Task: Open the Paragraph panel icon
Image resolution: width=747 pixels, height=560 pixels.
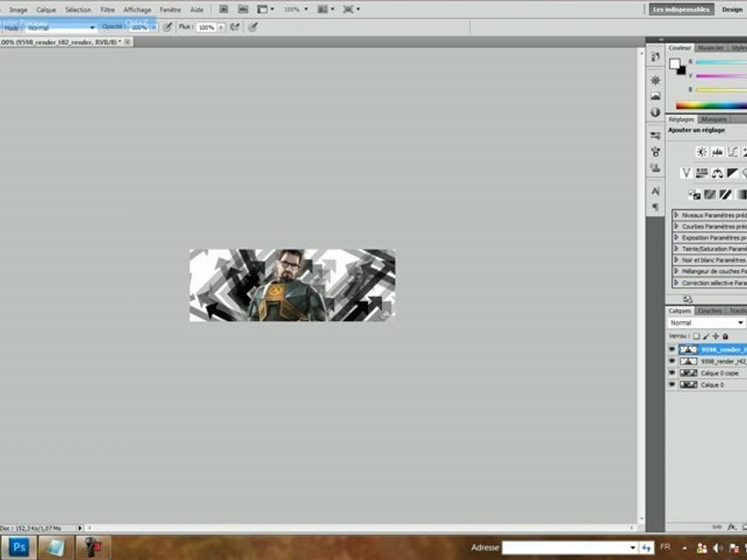Action: click(x=655, y=207)
